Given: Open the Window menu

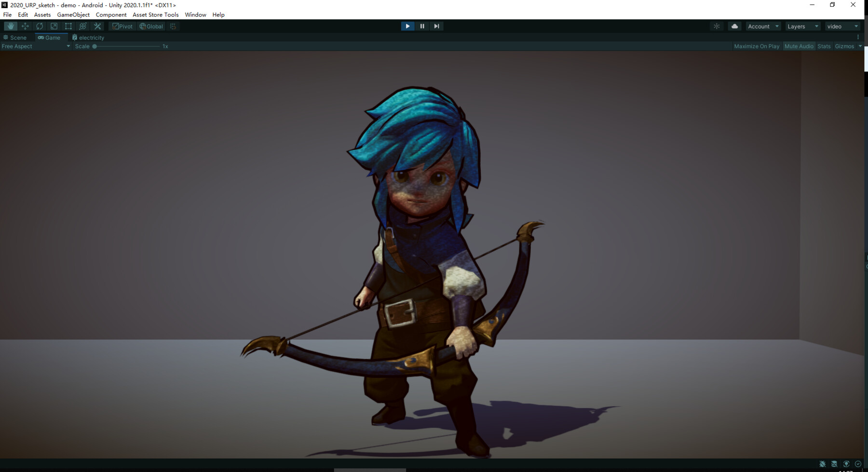Looking at the screenshot, I should click(195, 14).
